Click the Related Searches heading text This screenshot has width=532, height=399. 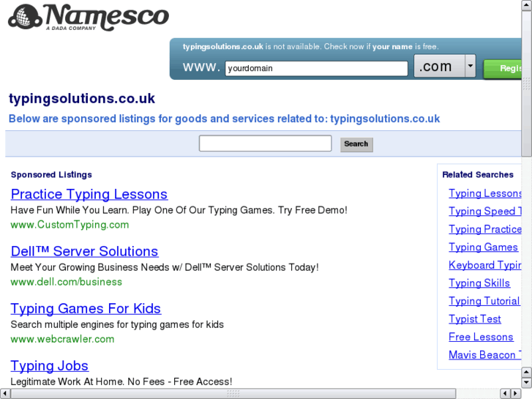click(478, 174)
